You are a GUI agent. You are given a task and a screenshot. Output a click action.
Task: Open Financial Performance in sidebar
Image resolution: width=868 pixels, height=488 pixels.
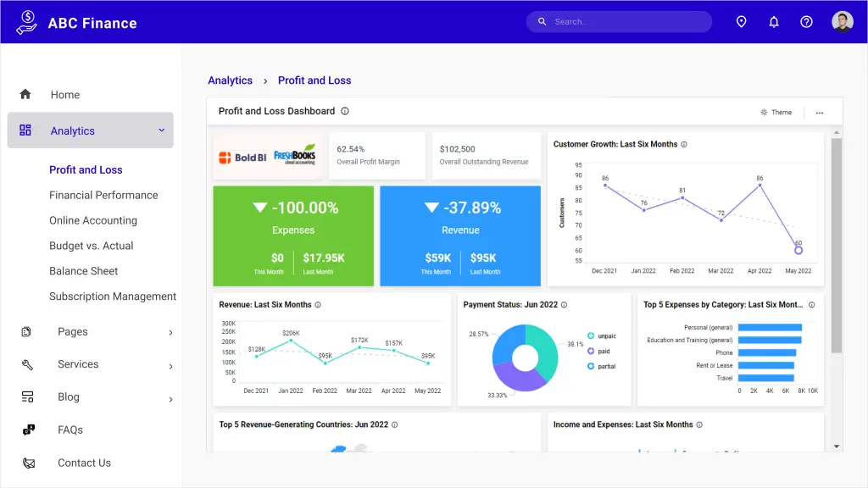103,195
